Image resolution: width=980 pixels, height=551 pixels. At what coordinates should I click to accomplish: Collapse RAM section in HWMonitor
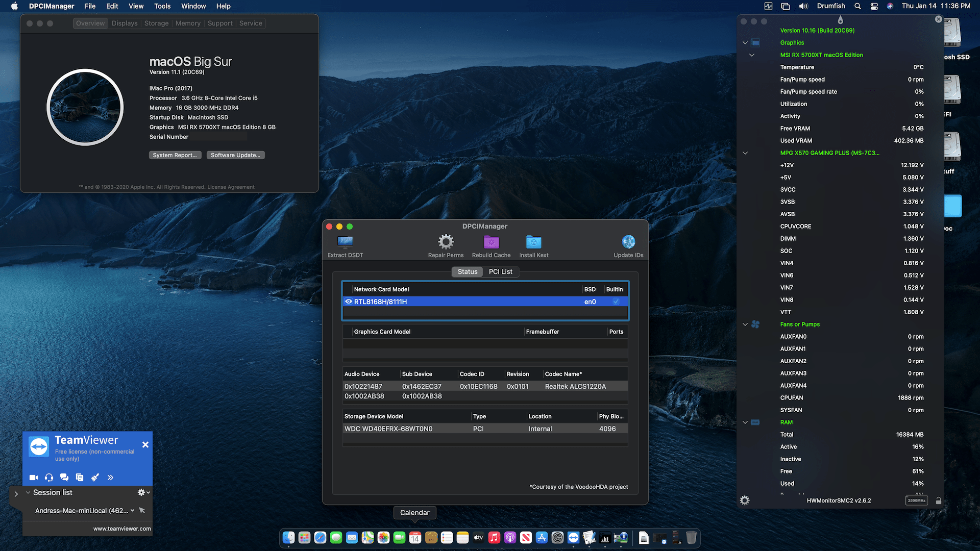click(745, 422)
